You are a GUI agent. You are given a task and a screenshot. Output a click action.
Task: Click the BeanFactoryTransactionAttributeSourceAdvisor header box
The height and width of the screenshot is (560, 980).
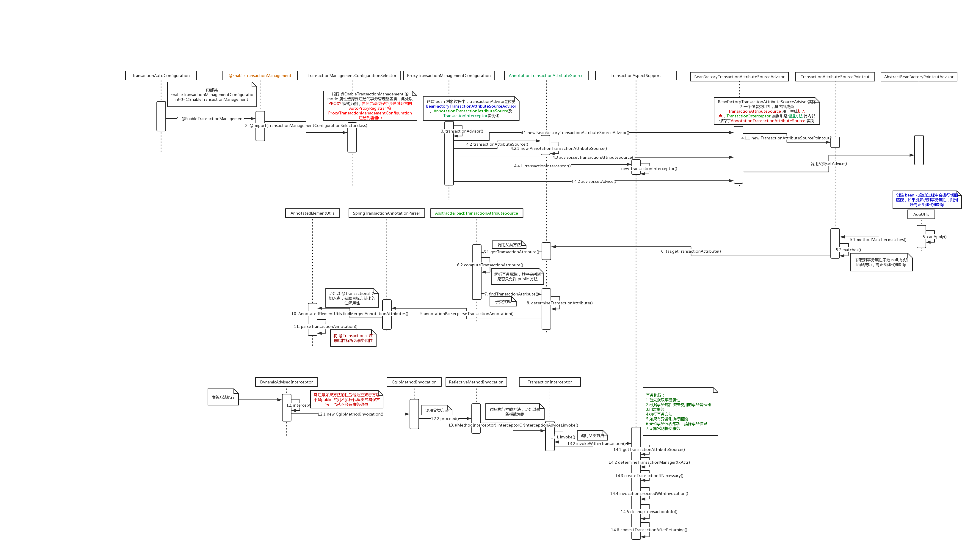(x=739, y=76)
